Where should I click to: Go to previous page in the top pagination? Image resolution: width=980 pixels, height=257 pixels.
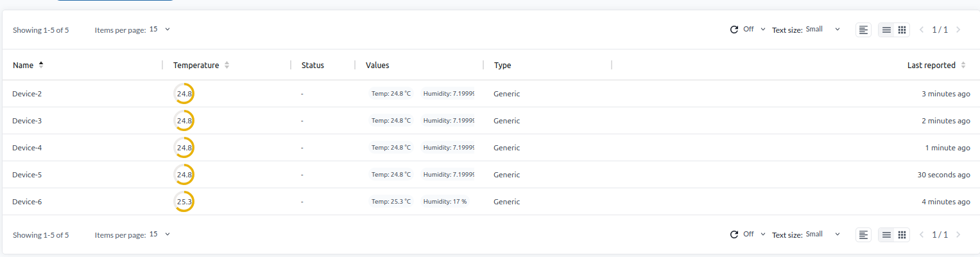(x=922, y=30)
